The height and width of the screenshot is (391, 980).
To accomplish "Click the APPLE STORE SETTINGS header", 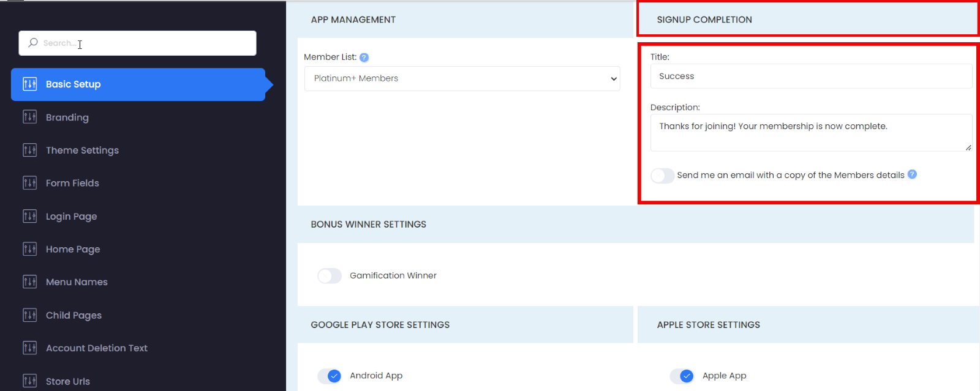I will [809, 324].
